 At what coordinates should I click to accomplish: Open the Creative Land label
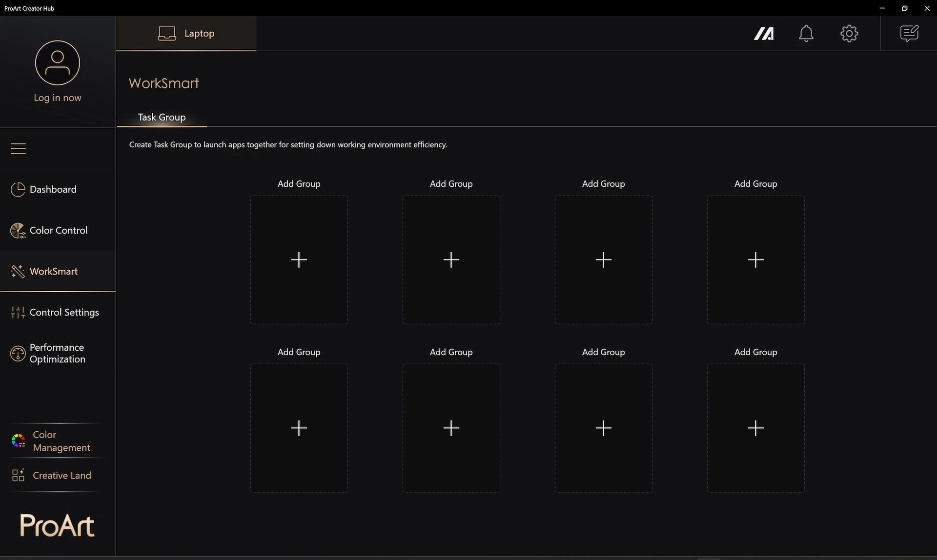click(x=62, y=475)
